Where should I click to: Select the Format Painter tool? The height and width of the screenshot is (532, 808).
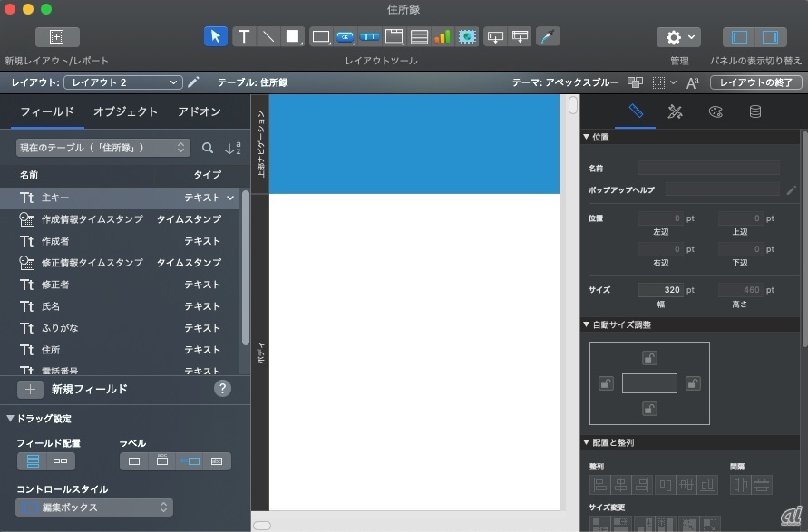(548, 36)
